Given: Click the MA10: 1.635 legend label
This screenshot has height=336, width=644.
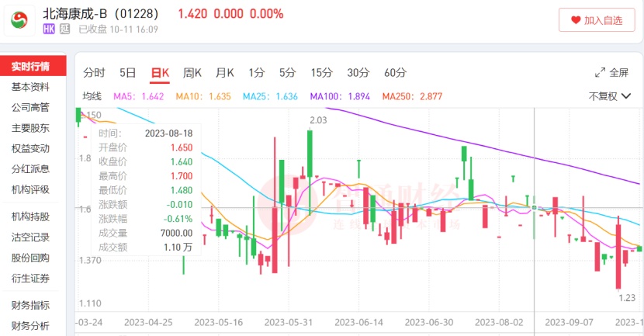Looking at the screenshot, I should (203, 96).
